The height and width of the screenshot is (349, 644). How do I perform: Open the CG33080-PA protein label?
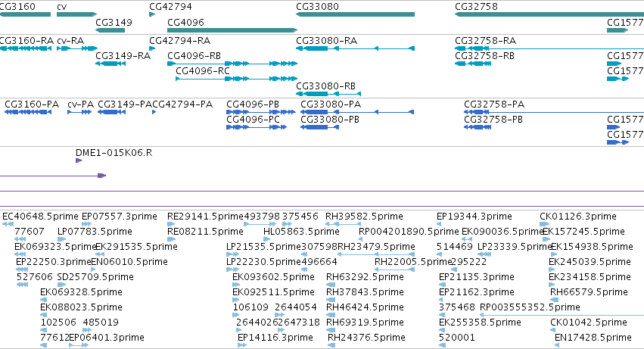coord(331,104)
